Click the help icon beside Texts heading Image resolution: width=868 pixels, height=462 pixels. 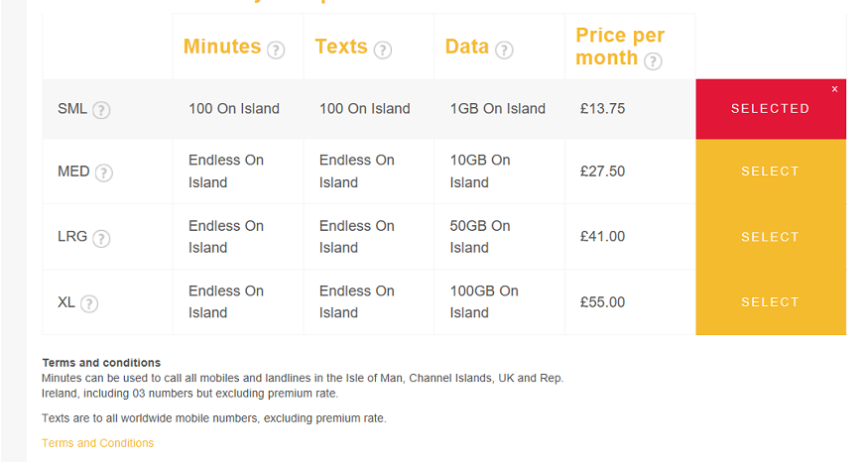pos(383,51)
